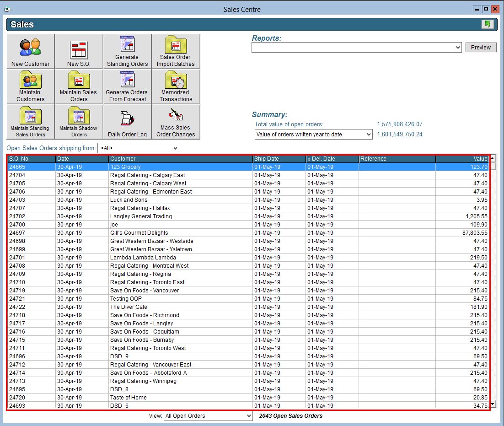The width and height of the screenshot is (504, 426).
Task: Create a New S.O.
Action: pos(79,51)
